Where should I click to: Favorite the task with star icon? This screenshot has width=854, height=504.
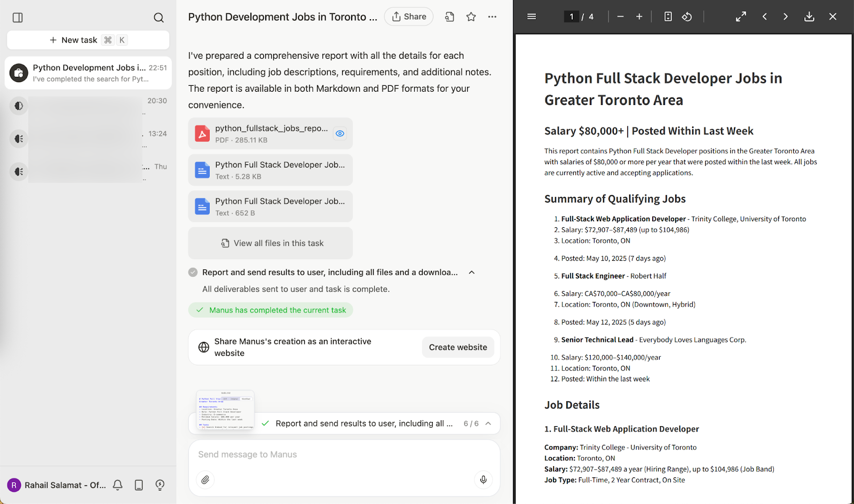click(x=471, y=17)
